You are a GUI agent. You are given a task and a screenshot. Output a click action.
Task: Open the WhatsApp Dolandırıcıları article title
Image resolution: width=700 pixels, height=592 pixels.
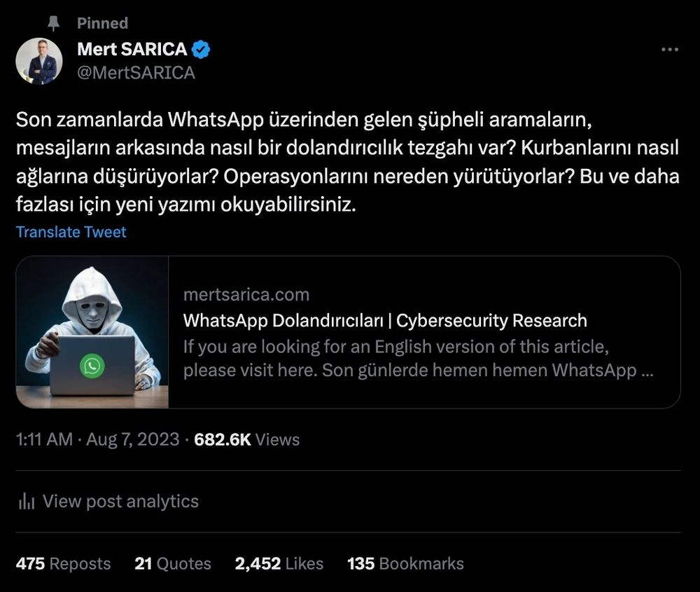[385, 320]
